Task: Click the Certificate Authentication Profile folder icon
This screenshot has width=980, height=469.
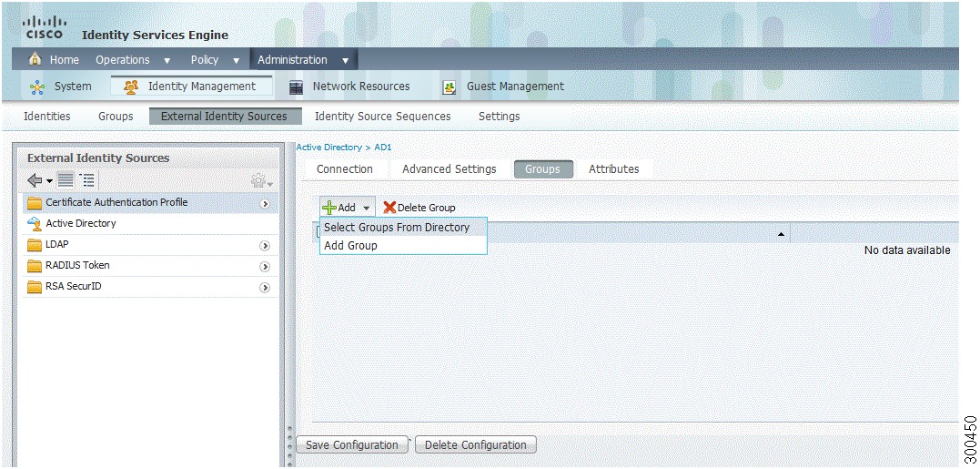Action: point(35,202)
